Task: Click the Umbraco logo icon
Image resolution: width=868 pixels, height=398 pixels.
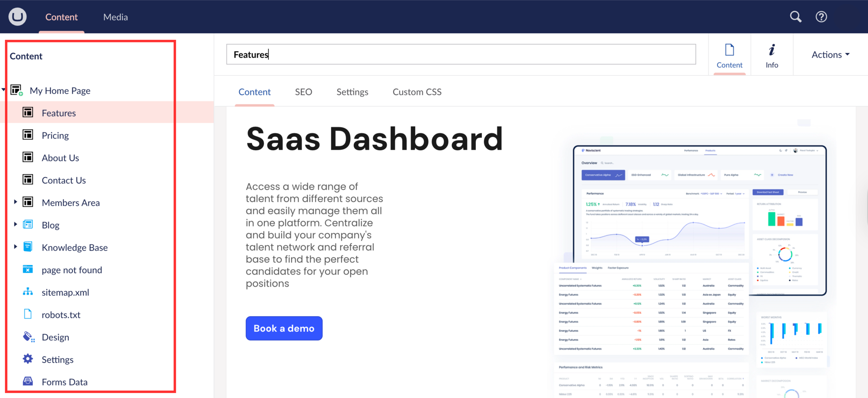Action: click(x=18, y=17)
